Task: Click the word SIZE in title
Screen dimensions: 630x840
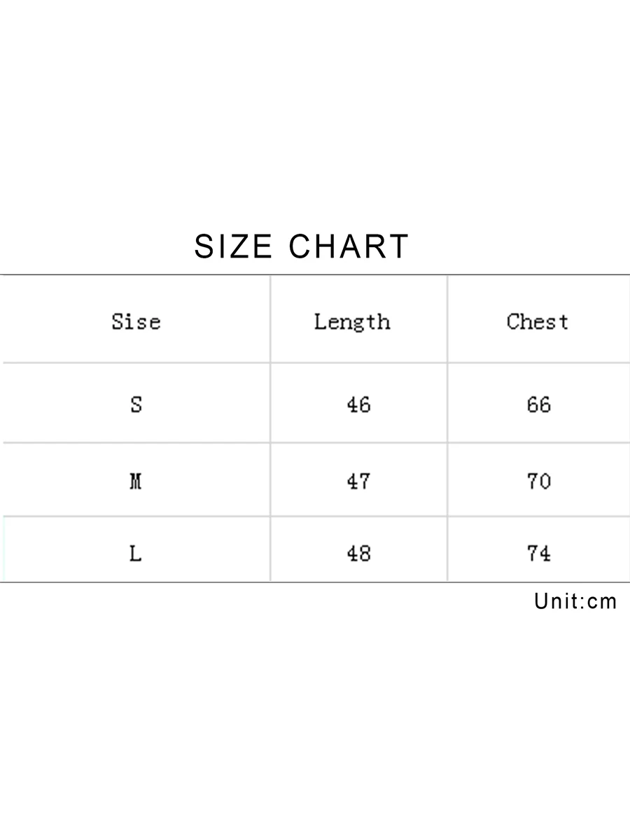Action: click(233, 246)
